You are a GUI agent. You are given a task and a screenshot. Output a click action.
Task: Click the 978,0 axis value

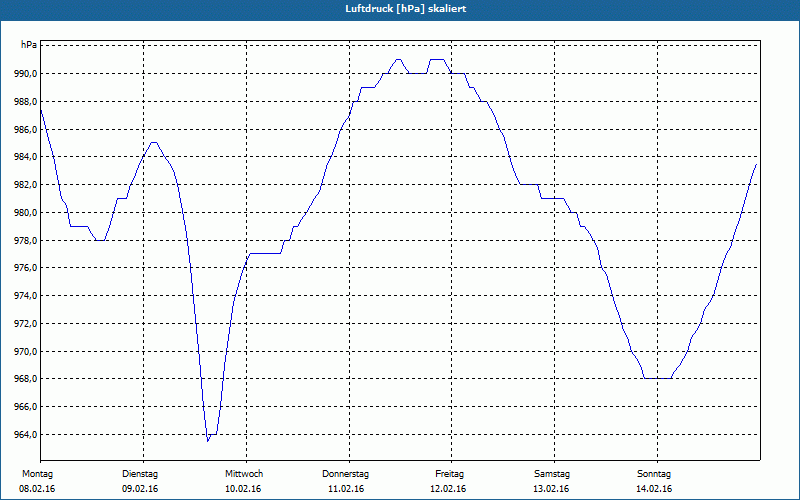(26, 241)
